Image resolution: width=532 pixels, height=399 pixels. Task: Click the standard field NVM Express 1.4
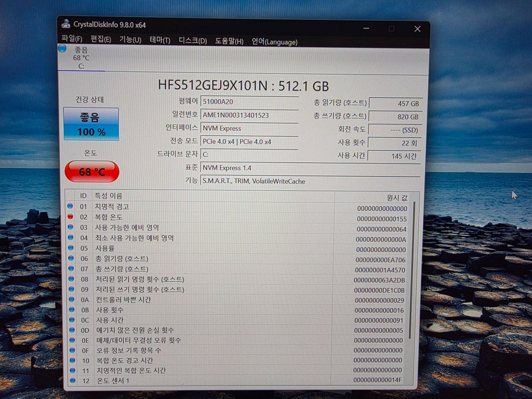click(311, 168)
